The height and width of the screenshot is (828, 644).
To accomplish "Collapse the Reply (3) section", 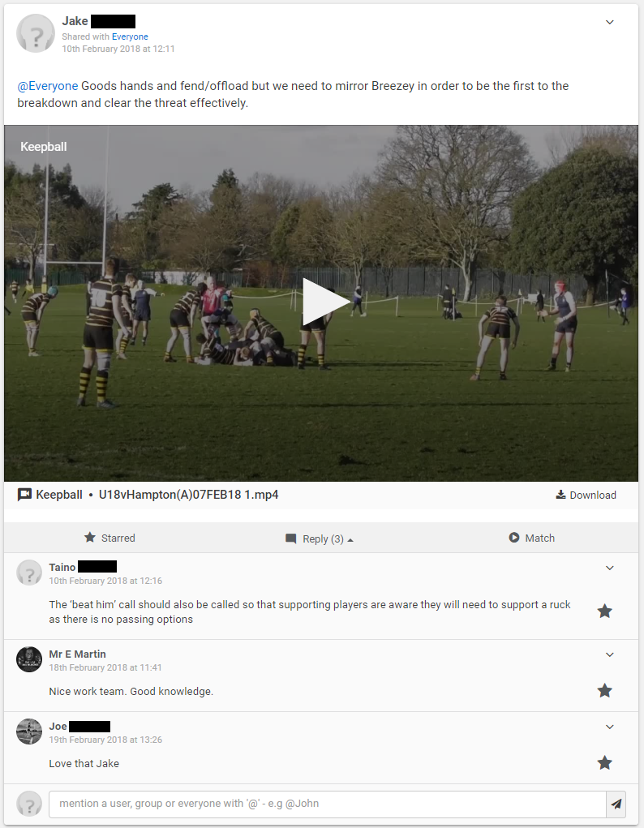I will point(320,538).
